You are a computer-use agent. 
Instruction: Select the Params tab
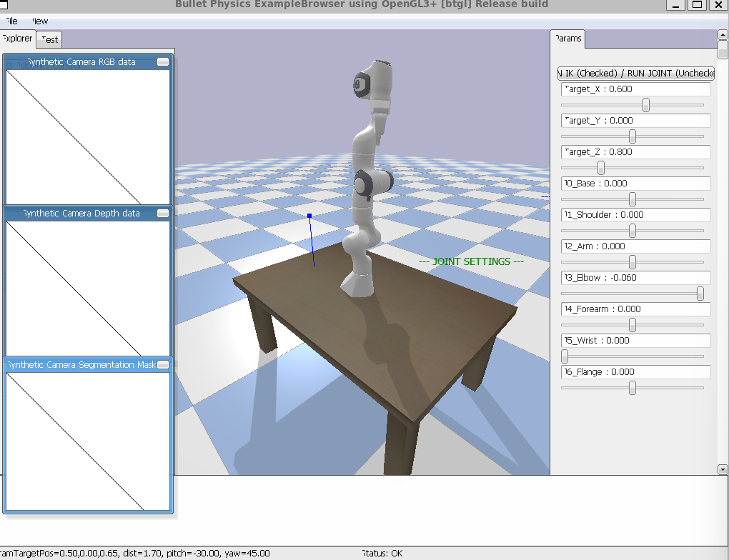tap(567, 39)
